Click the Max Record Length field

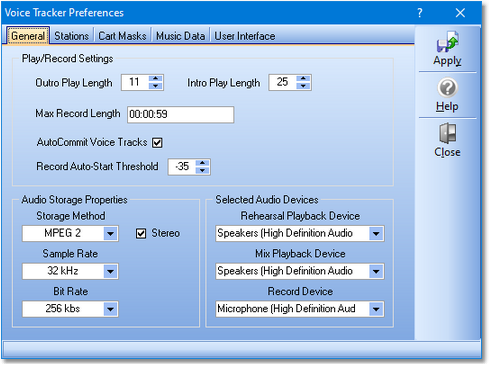[x=181, y=115]
